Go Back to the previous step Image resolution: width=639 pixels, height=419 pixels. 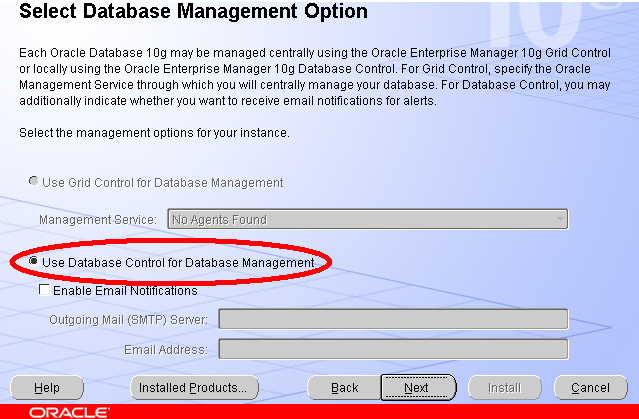click(x=344, y=388)
